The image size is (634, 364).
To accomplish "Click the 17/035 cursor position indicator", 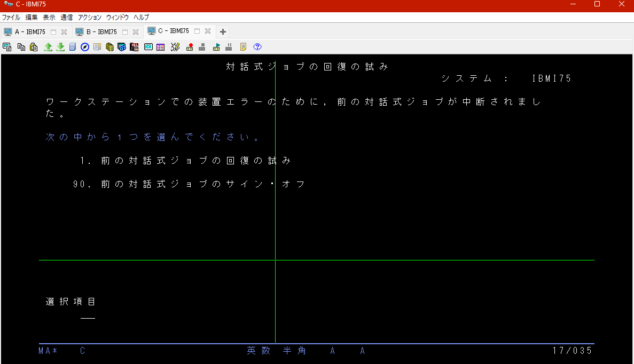I will (x=572, y=351).
